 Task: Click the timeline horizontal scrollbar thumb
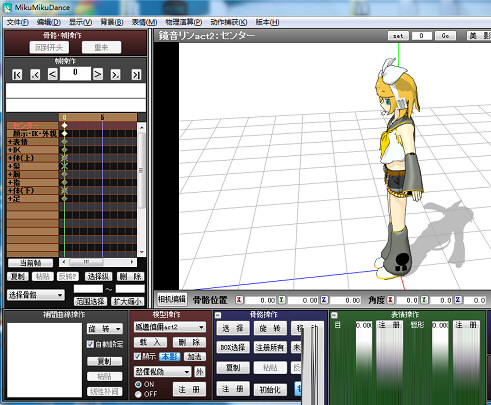pos(86,262)
